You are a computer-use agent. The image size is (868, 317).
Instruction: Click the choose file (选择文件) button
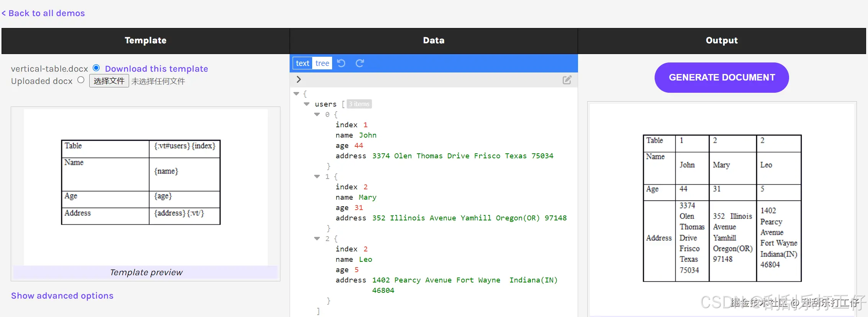pyautogui.click(x=109, y=81)
